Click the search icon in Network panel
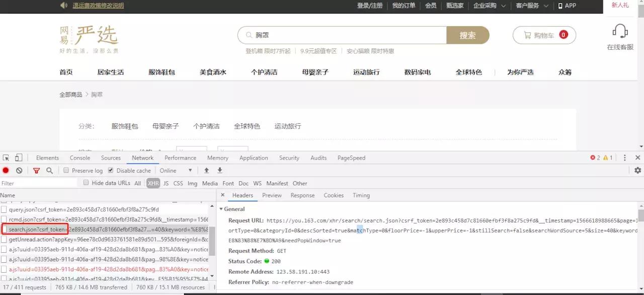 49,170
